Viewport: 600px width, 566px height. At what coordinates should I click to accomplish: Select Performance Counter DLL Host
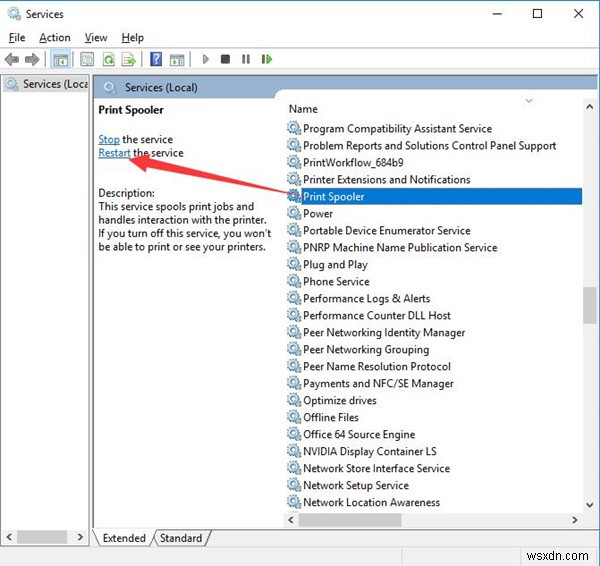[377, 315]
